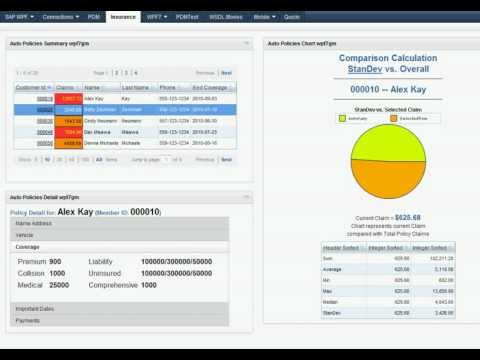The image size is (480, 360).
Task: Select the StanDev row in stats table
Action: (388, 313)
